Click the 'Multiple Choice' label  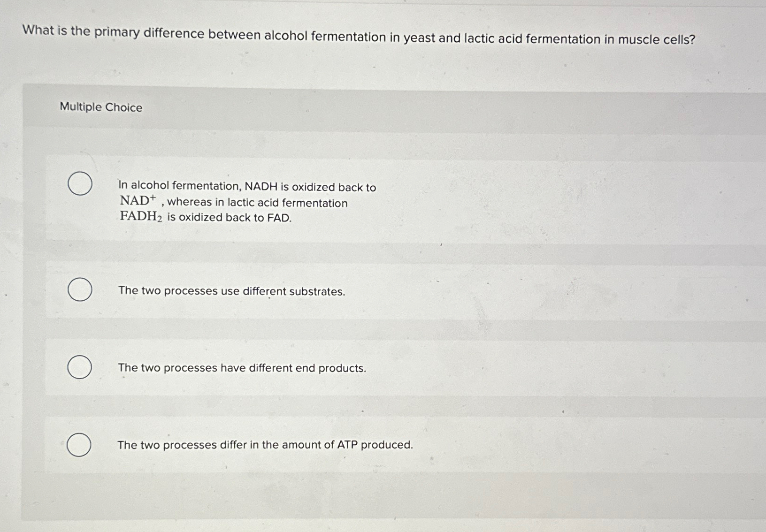tap(101, 107)
